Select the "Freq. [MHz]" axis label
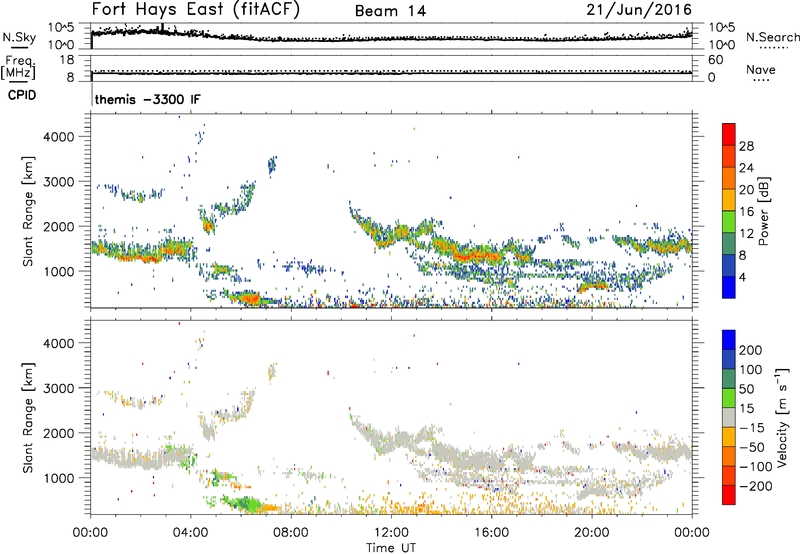 (18, 68)
